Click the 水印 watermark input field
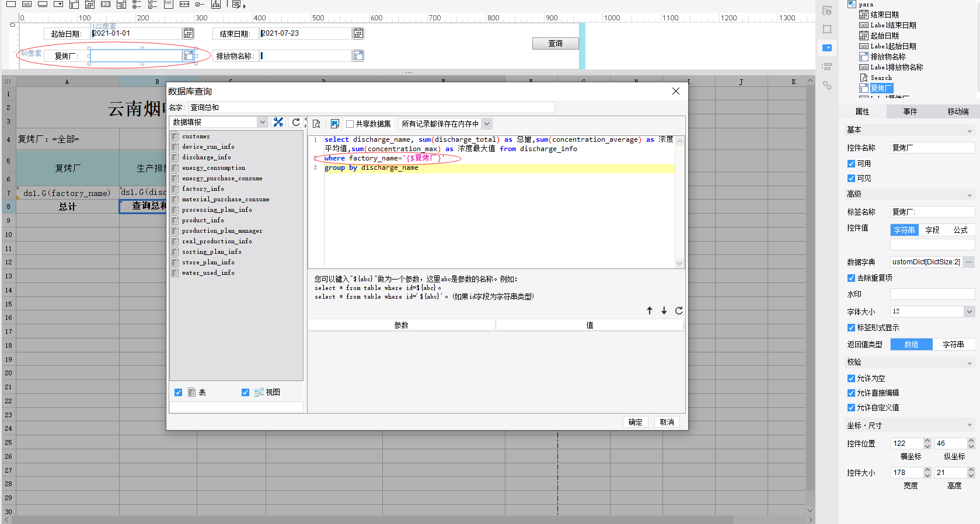The width and height of the screenshot is (980, 524). pyautogui.click(x=932, y=294)
